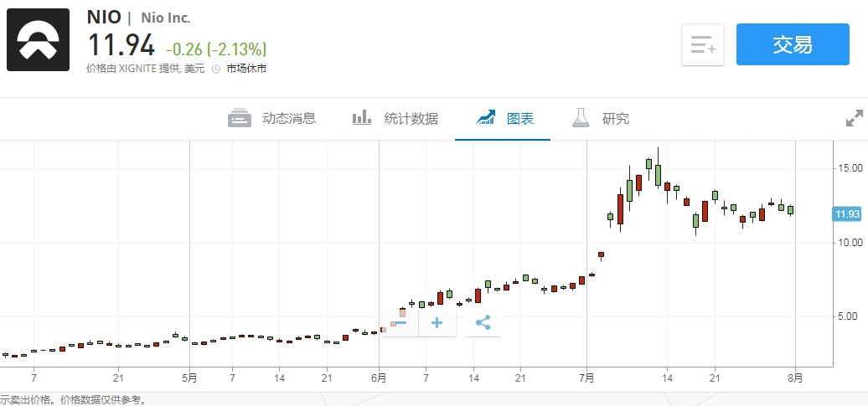Switch to the 统计数据 tab
868x406 pixels.
pos(395,118)
